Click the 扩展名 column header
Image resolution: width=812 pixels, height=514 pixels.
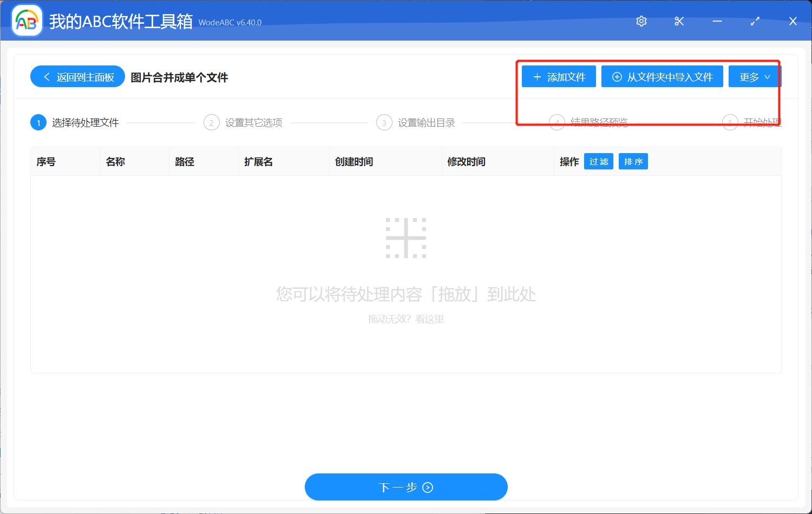click(x=258, y=161)
